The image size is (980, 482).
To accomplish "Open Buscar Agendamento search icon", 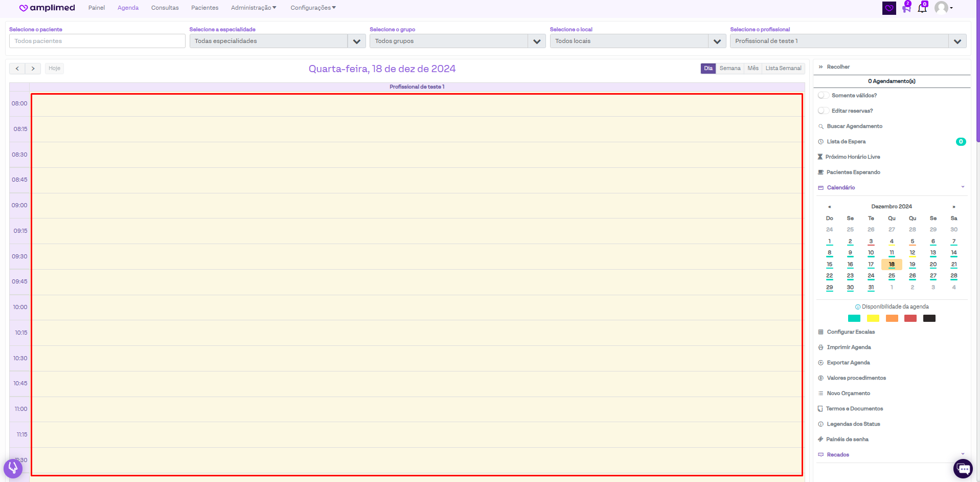I will click(821, 126).
